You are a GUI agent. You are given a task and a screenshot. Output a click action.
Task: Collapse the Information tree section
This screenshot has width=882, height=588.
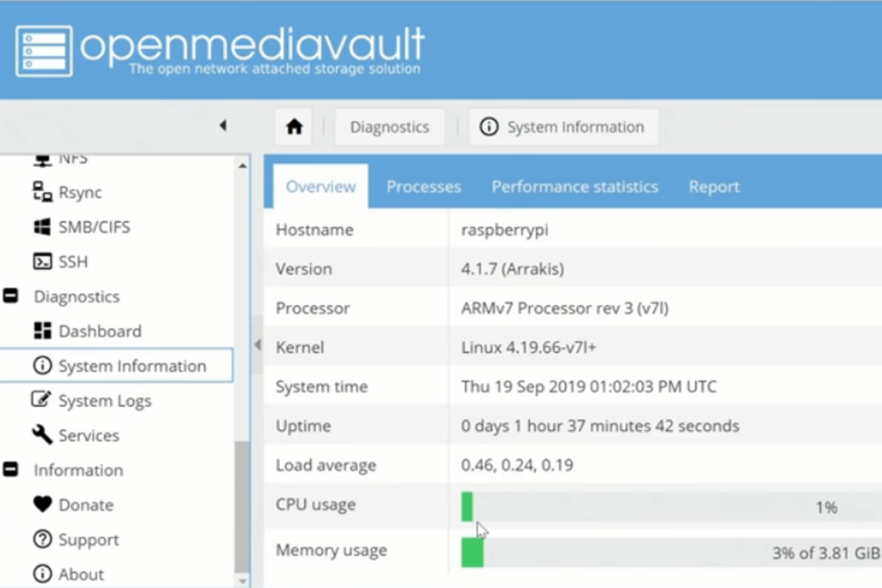click(10, 469)
